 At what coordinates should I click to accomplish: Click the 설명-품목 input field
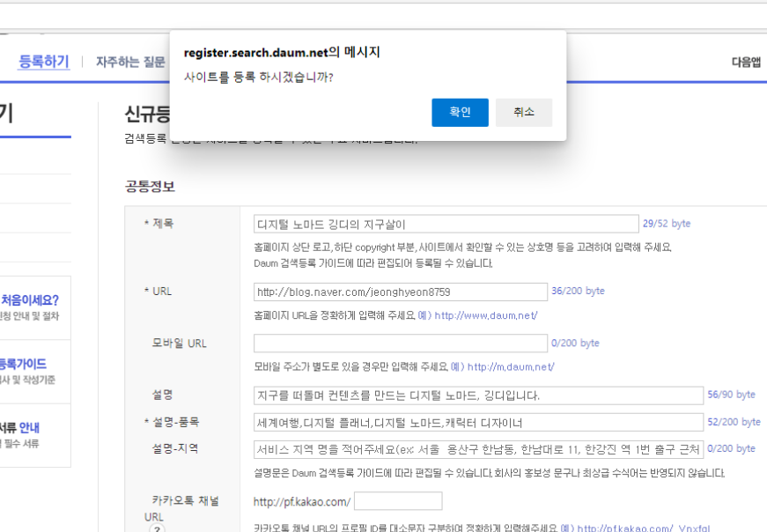click(x=478, y=423)
